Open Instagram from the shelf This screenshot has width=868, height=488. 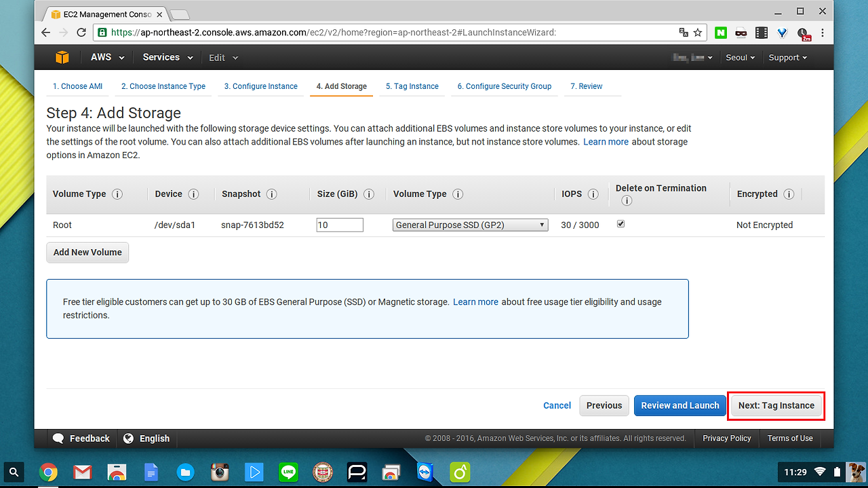point(220,472)
